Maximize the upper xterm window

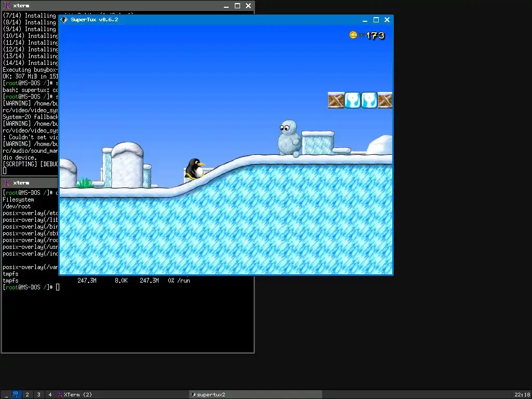tap(237, 6)
